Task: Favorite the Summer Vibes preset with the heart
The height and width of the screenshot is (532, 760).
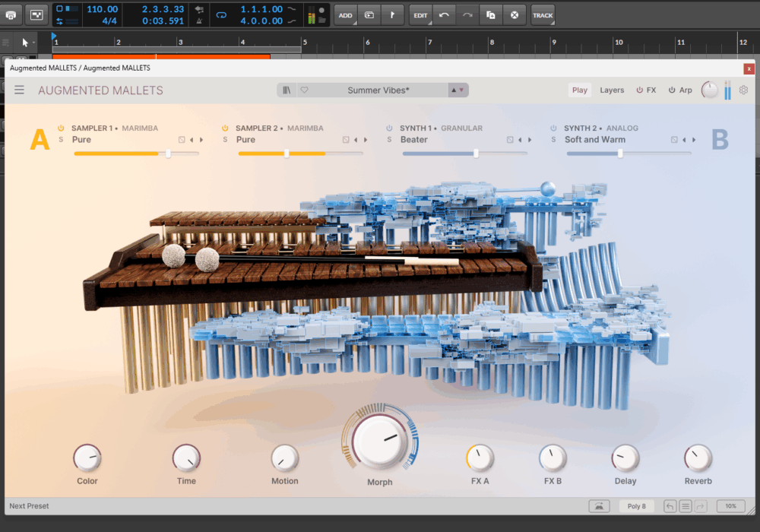Action: pos(305,90)
